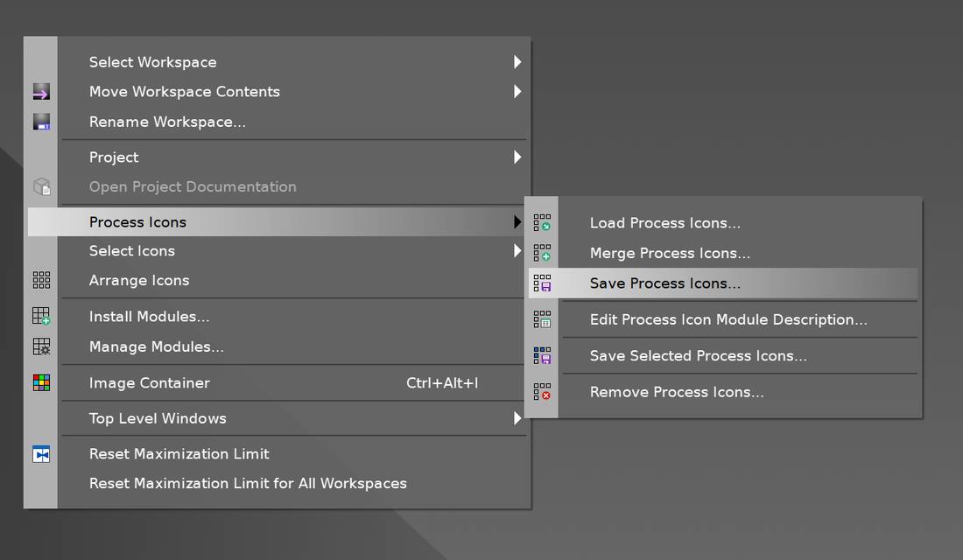Expand the Project submenu arrow
Screen dimensions: 963x560
(x=517, y=157)
